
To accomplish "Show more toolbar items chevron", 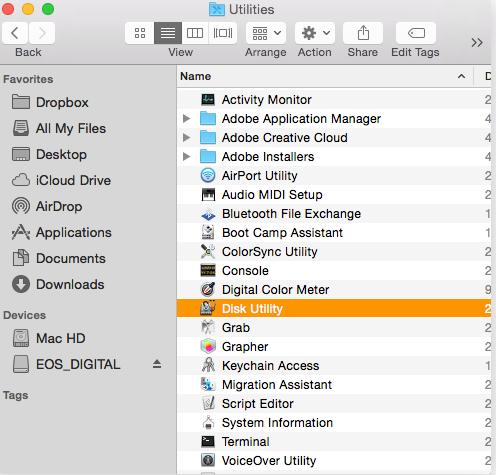I will click(477, 43).
